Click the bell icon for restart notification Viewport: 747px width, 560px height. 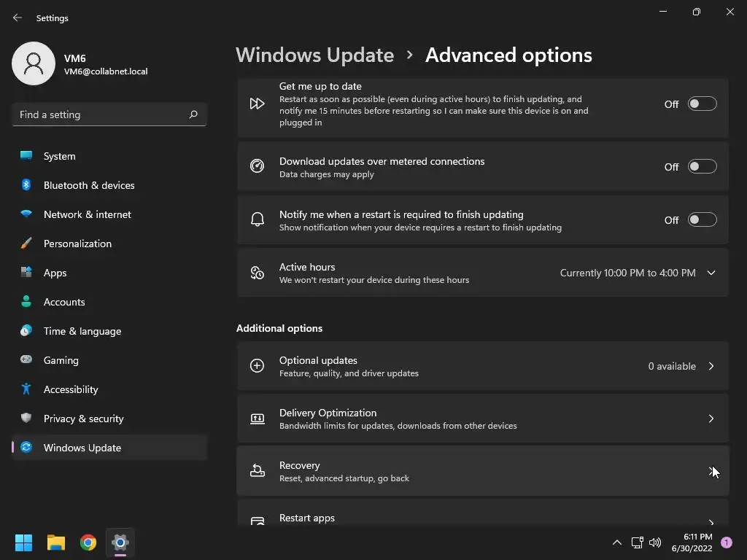(258, 219)
